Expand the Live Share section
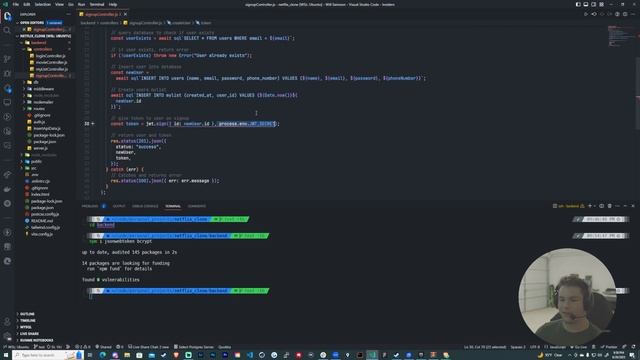 click(x=29, y=334)
